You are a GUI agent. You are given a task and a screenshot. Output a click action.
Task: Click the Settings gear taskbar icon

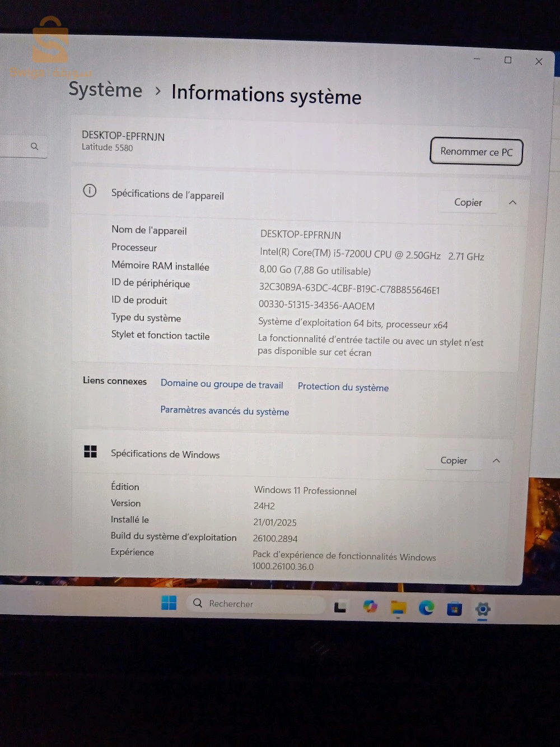[x=483, y=609]
